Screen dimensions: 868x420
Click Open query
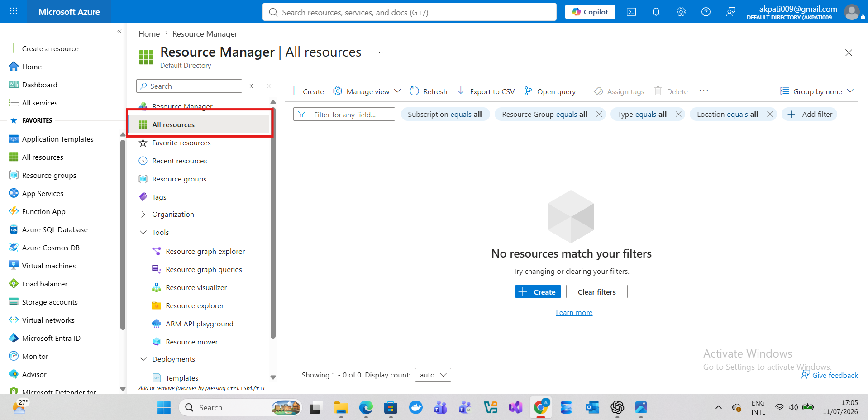coord(550,91)
